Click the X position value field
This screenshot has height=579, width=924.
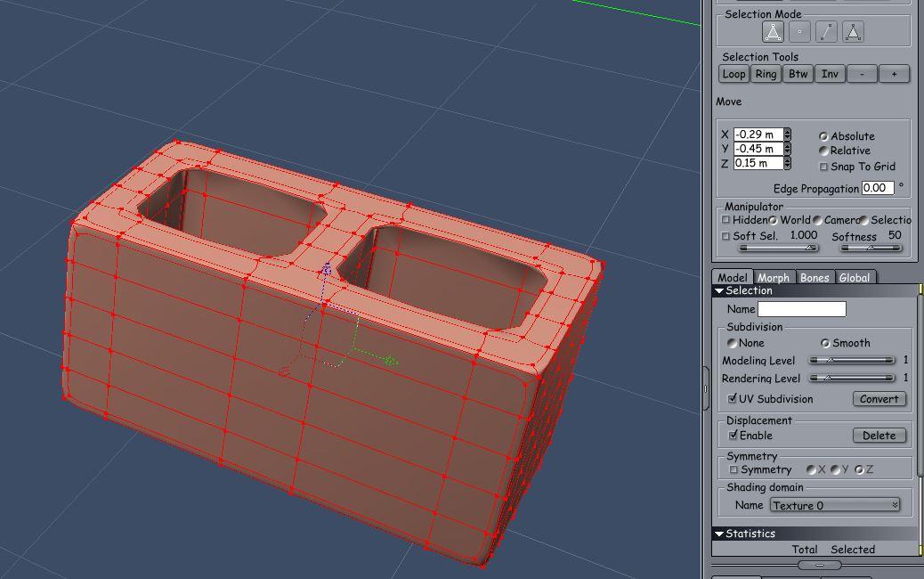758,135
